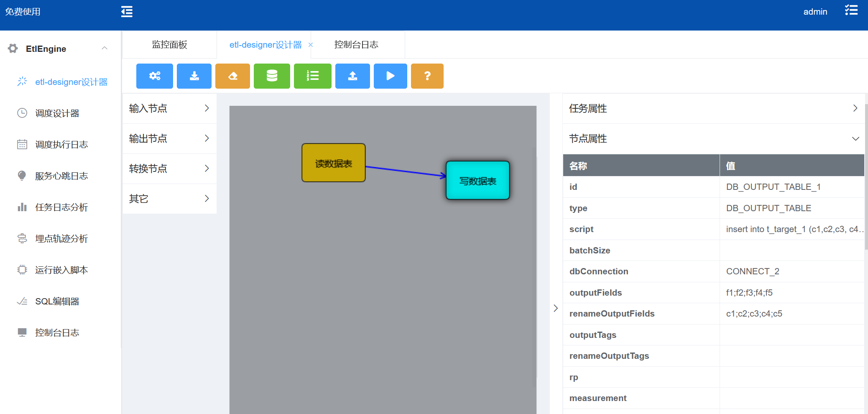Expand the 任务属性 panel
The width and height of the screenshot is (868, 414).
click(x=713, y=108)
